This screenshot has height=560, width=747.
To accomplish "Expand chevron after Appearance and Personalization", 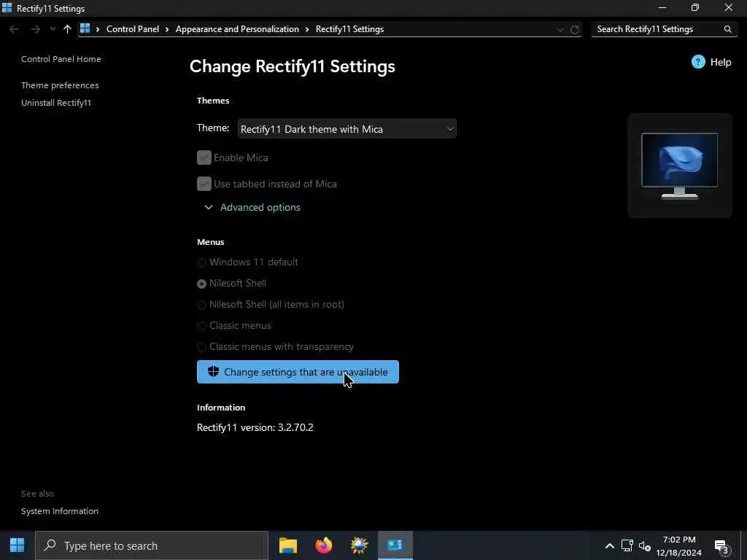I will (x=307, y=29).
